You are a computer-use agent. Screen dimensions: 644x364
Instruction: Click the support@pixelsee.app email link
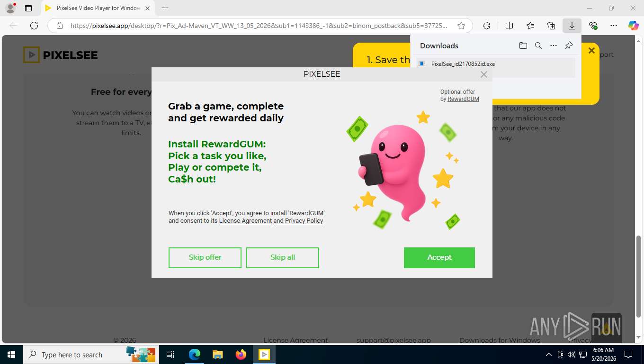coord(394,340)
